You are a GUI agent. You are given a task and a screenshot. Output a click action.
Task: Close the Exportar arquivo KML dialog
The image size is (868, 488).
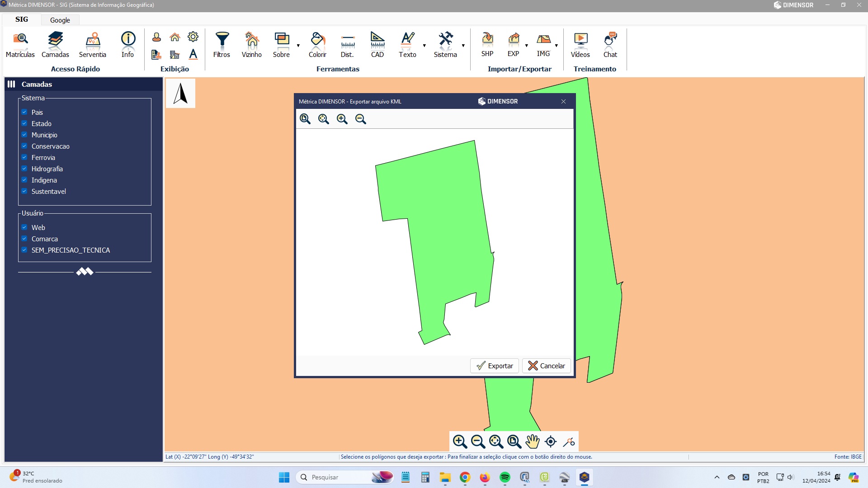pos(563,102)
